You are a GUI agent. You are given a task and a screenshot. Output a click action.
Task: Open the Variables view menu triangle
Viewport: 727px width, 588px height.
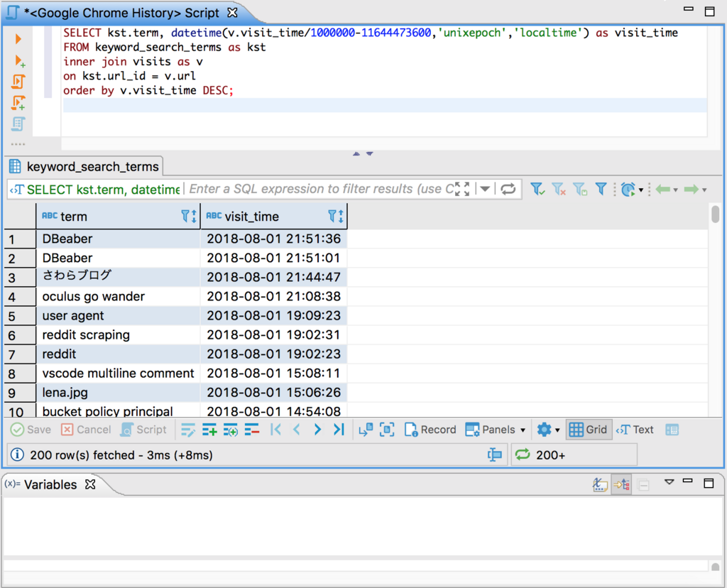pyautogui.click(x=669, y=482)
